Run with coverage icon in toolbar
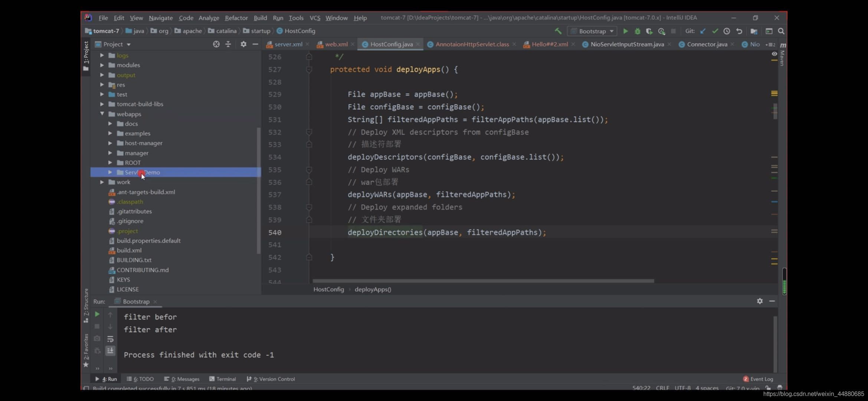Viewport: 868px width, 401px height. coord(649,31)
